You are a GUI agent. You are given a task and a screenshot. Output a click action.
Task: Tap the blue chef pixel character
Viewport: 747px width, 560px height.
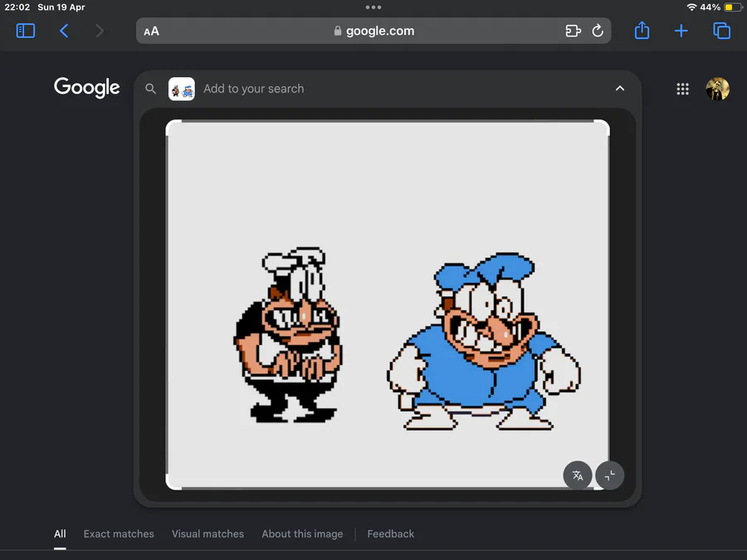(x=484, y=342)
